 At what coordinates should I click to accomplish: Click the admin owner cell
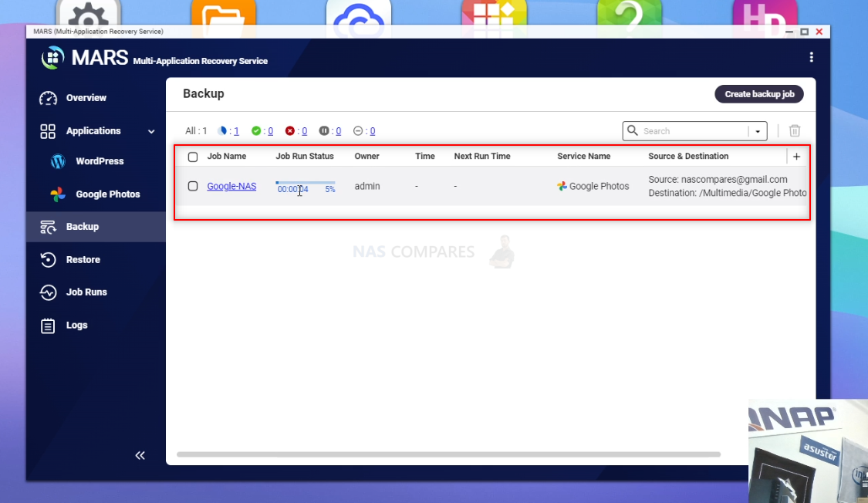coord(367,187)
